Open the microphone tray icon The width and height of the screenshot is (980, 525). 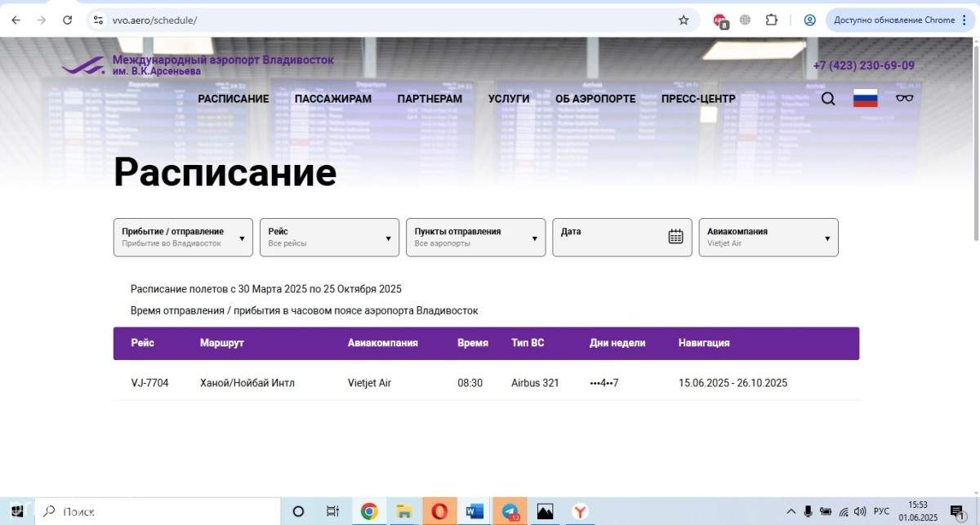(x=808, y=512)
